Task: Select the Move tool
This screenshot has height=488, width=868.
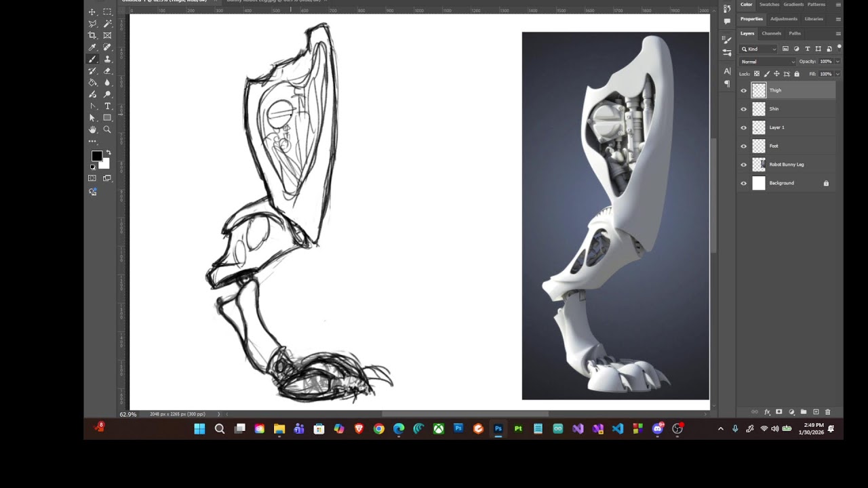Action: [x=92, y=12]
